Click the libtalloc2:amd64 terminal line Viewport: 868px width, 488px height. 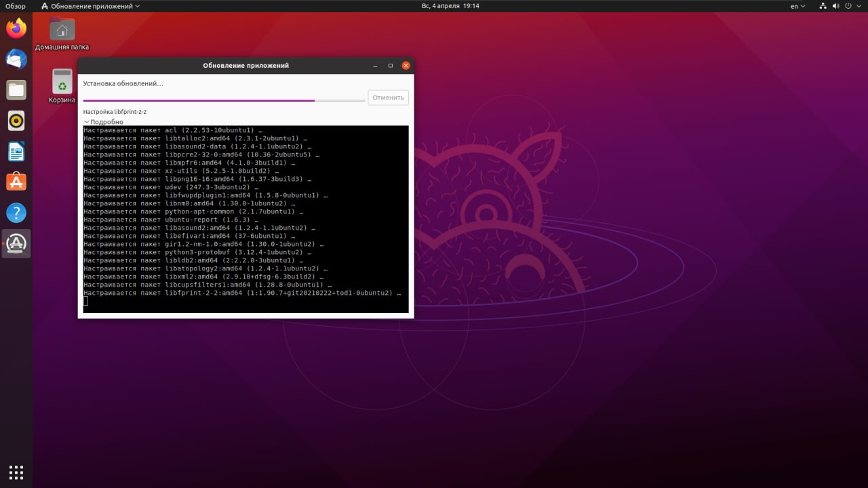195,138
